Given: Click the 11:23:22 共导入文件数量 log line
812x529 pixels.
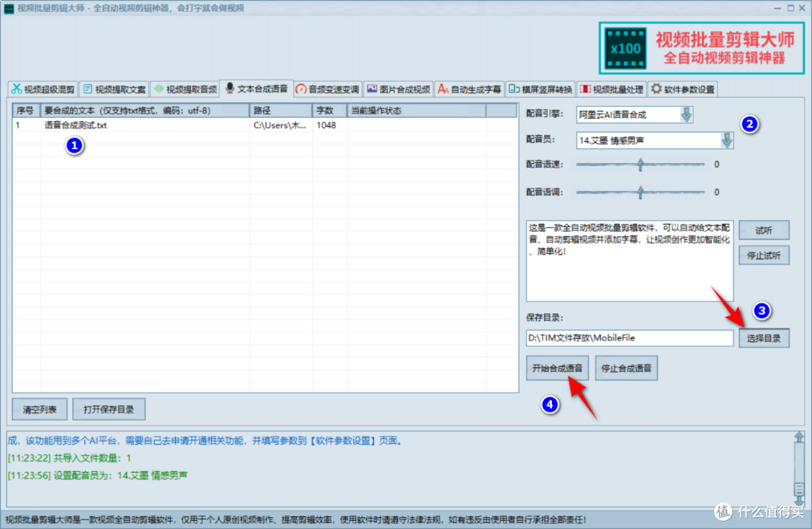Looking at the screenshot, I should coord(69,458).
